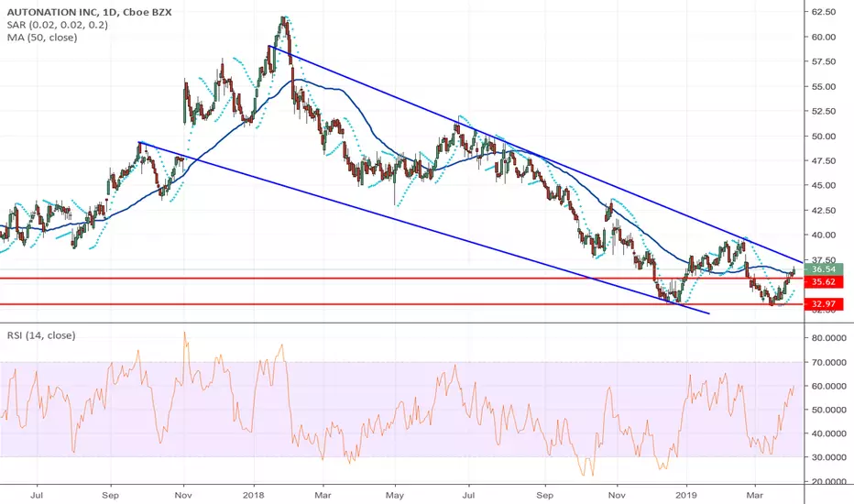Click the RSI 50.0000 axis value
This screenshot has height=504, width=854.
[829, 410]
